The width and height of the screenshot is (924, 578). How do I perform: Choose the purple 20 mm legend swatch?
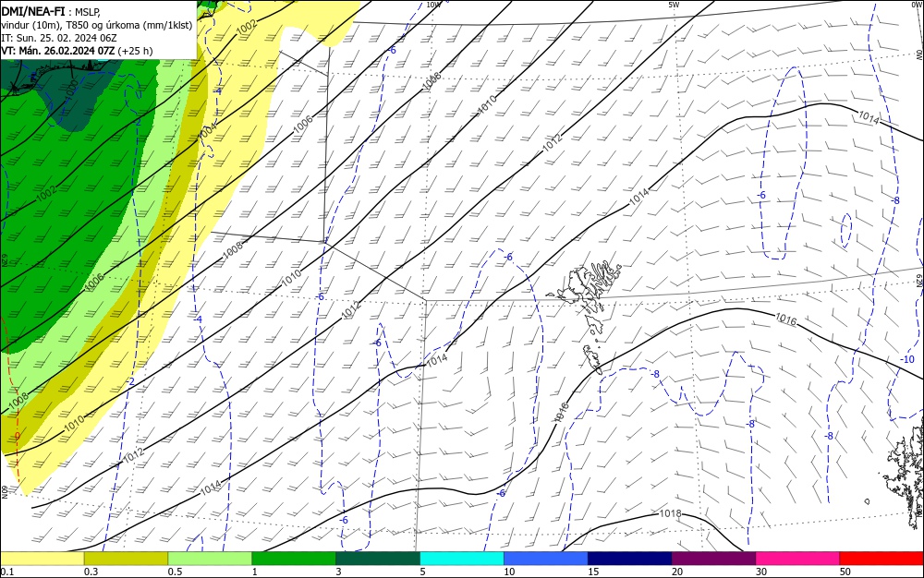[x=713, y=559]
